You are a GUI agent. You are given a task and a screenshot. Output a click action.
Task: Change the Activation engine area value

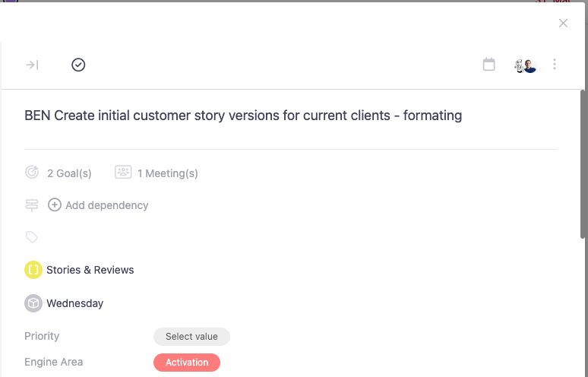[x=187, y=363]
